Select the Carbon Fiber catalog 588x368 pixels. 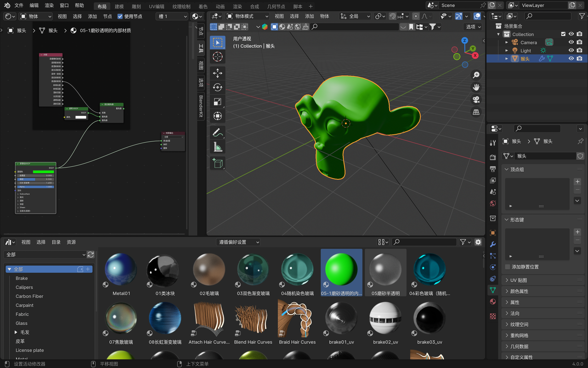point(29,296)
